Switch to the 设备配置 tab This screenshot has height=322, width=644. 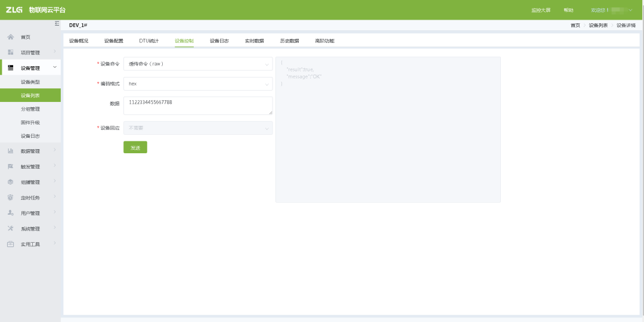[x=113, y=41]
